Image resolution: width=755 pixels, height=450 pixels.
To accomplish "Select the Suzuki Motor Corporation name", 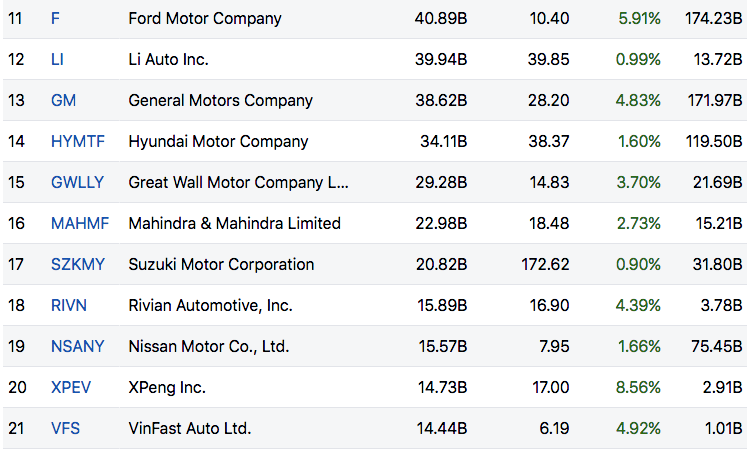I will (221, 265).
